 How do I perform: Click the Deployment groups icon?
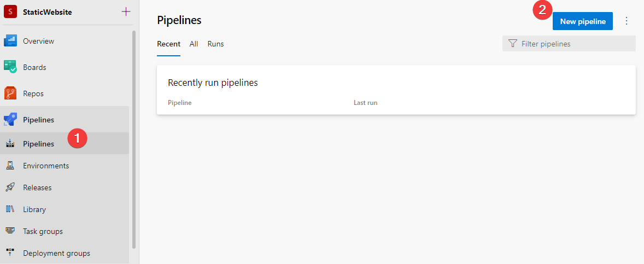tap(10, 253)
